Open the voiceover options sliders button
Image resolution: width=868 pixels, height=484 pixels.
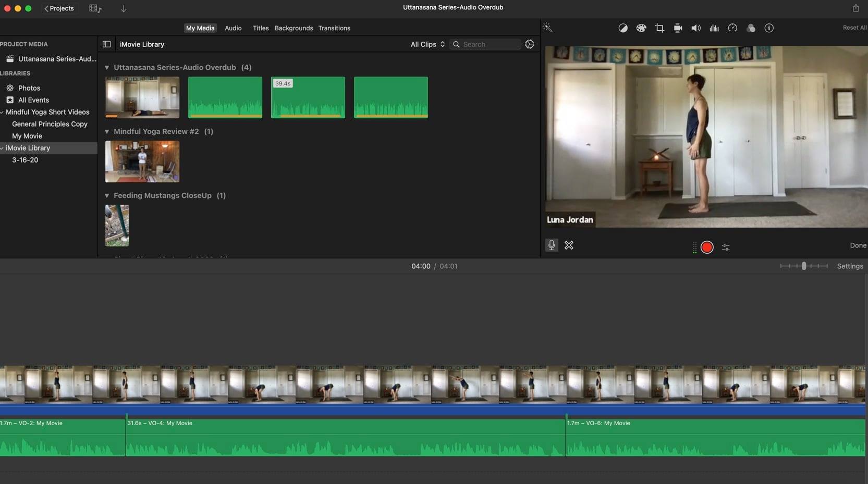(726, 247)
